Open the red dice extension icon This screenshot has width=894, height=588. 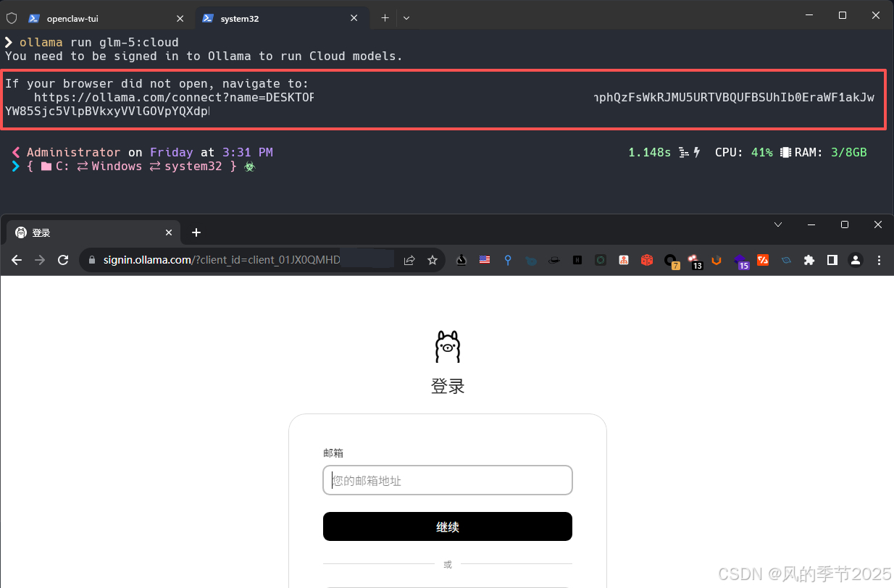(x=647, y=260)
